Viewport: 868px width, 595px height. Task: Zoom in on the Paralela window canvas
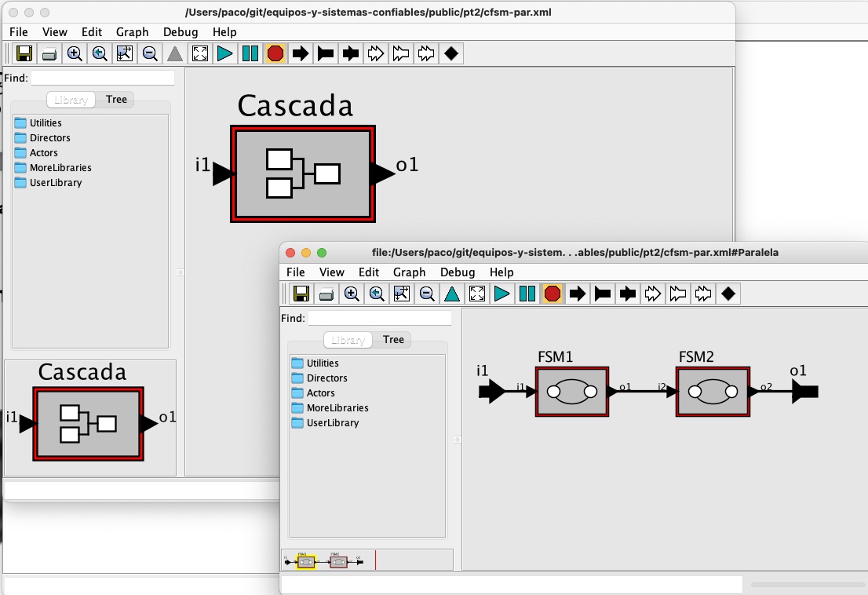pyautogui.click(x=352, y=294)
